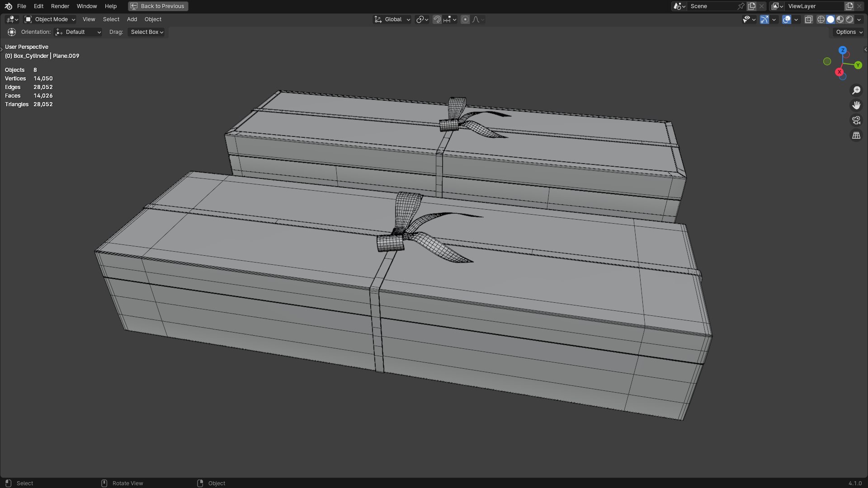Click the Blender logo icon
Viewport: 868px width, 488px height.
point(8,6)
